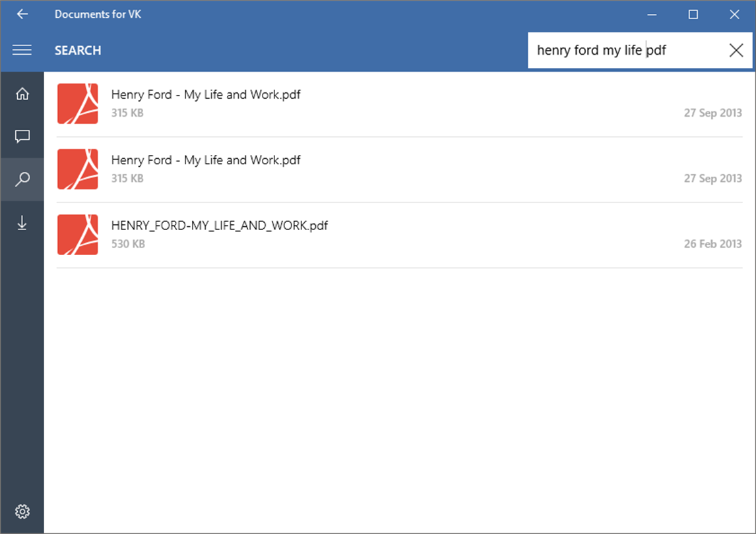This screenshot has height=534, width=756.
Task: Click the back arrow in title bar
Action: tap(22, 14)
